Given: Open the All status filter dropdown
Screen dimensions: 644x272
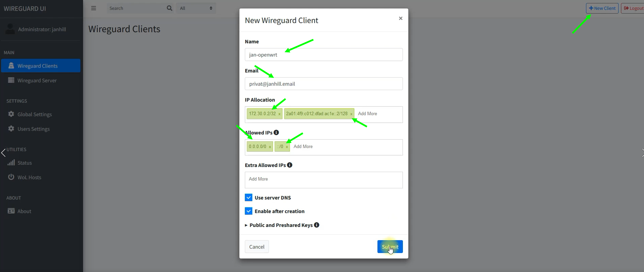Looking at the screenshot, I should pos(196,8).
